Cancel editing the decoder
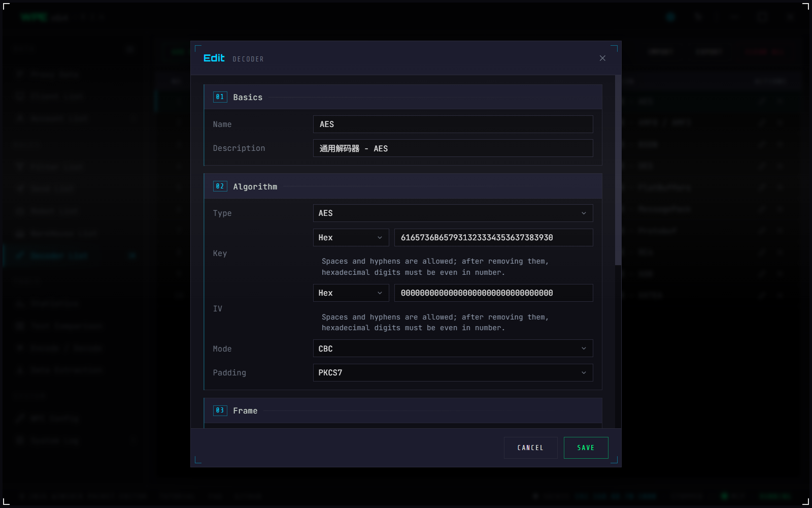 pos(530,448)
